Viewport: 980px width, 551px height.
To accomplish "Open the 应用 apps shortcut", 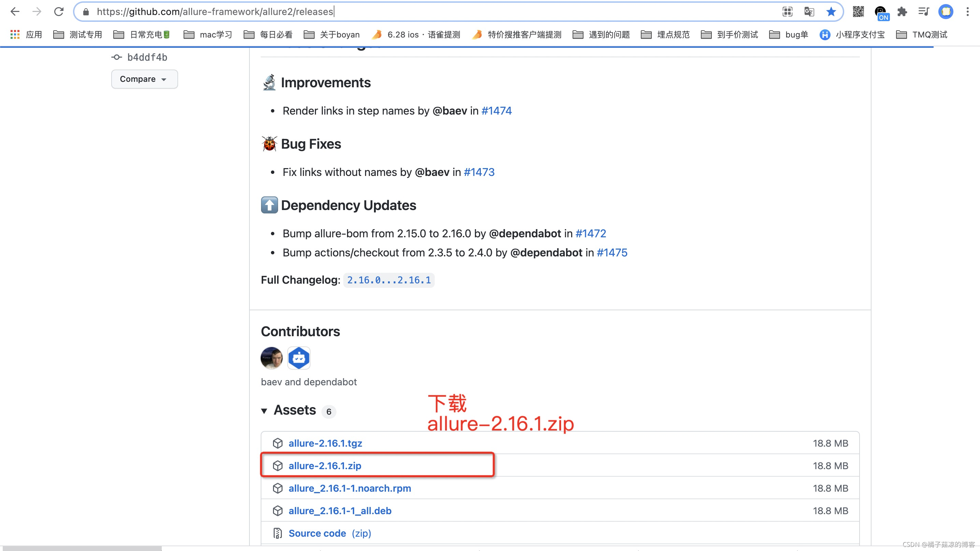I will (26, 34).
